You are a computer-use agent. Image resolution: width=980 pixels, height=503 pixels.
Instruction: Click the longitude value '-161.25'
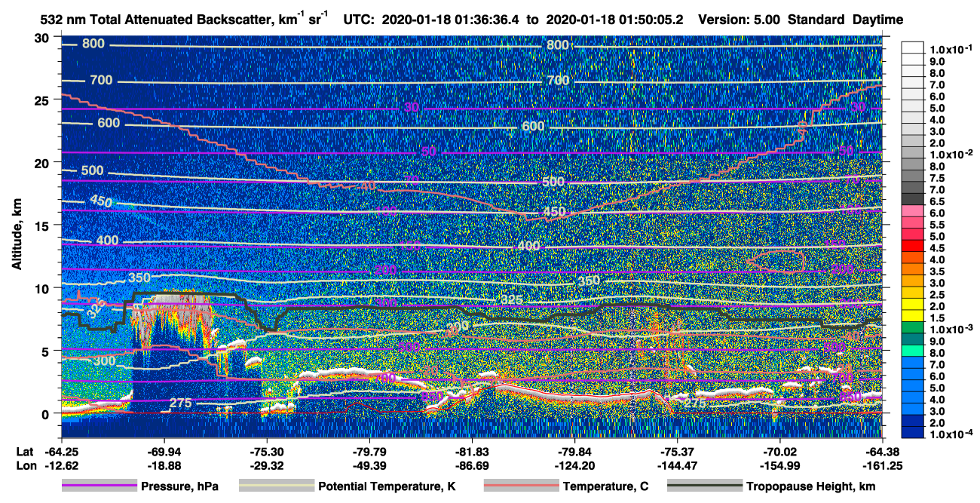(x=882, y=465)
